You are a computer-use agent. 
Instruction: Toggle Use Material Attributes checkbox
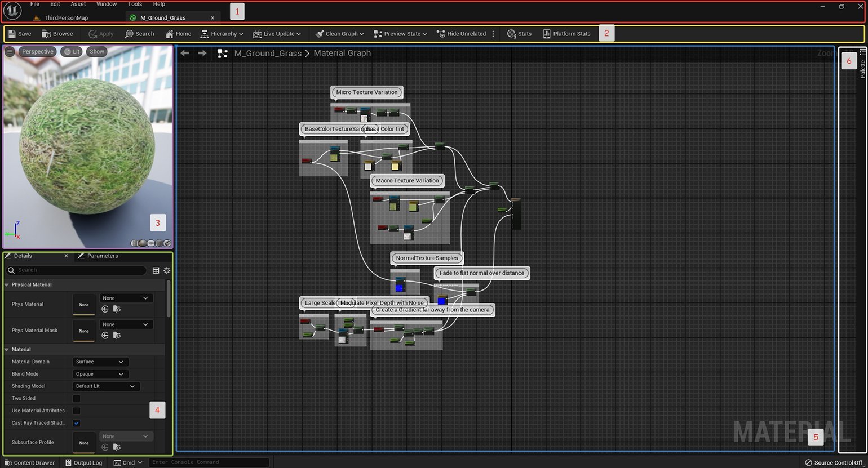[x=77, y=411]
